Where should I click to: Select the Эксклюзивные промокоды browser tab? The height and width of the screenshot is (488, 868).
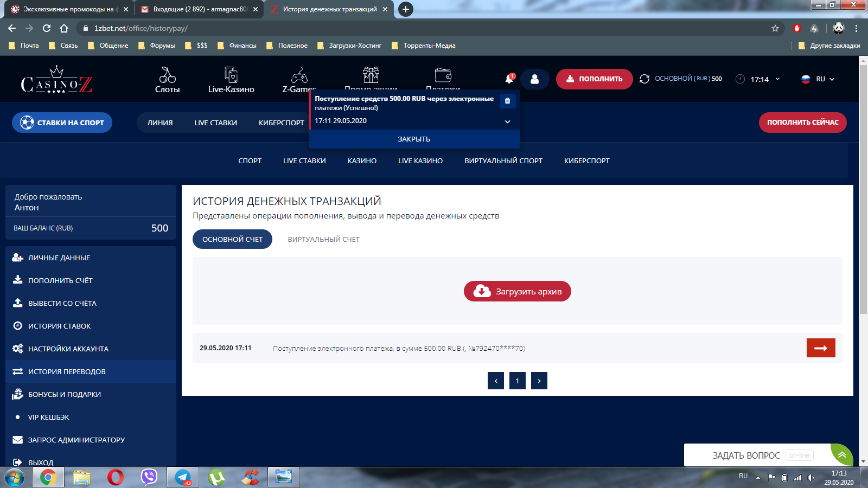[69, 9]
